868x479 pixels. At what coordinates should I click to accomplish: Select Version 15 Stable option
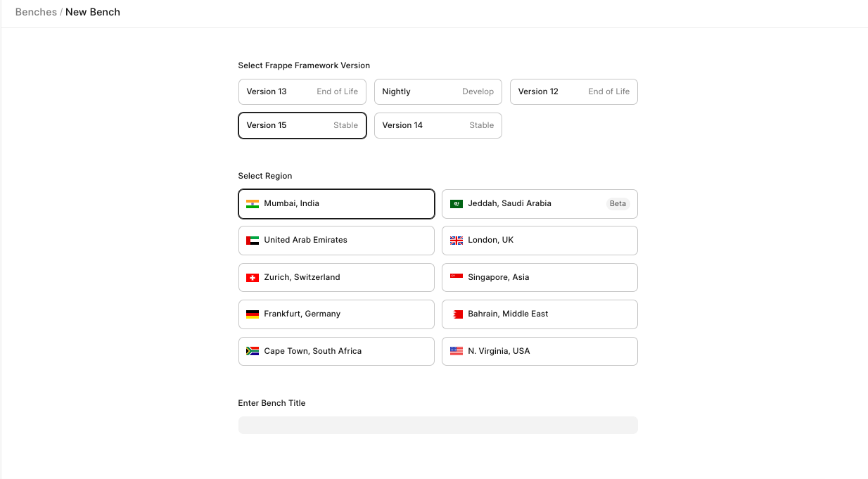[302, 125]
